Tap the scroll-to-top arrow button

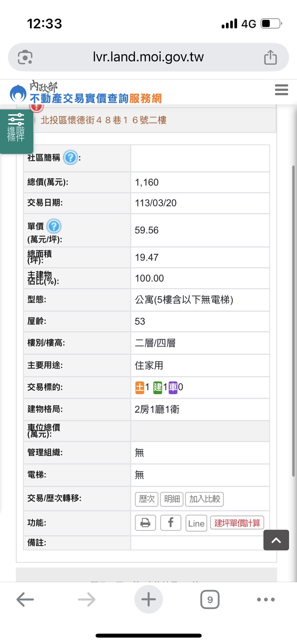tap(276, 540)
